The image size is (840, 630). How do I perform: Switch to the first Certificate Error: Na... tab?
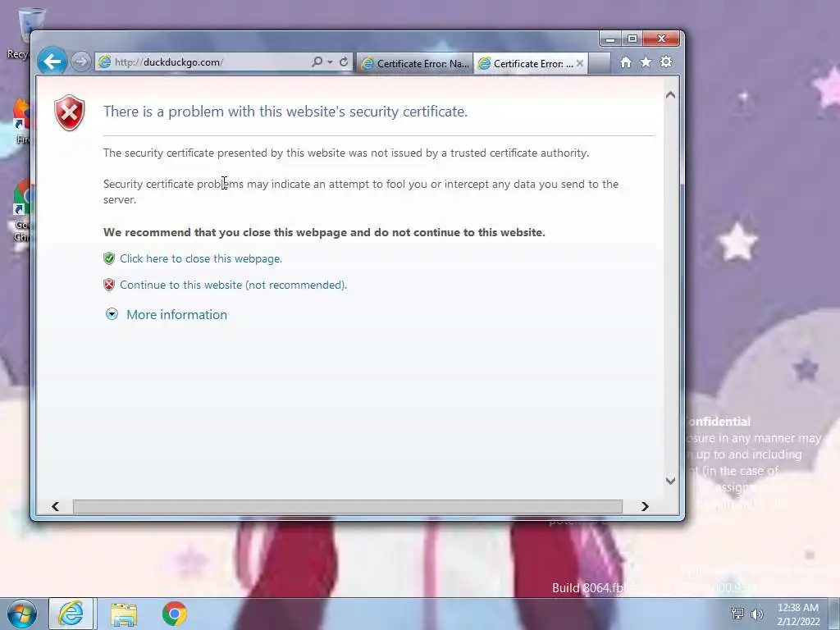pyautogui.click(x=415, y=64)
